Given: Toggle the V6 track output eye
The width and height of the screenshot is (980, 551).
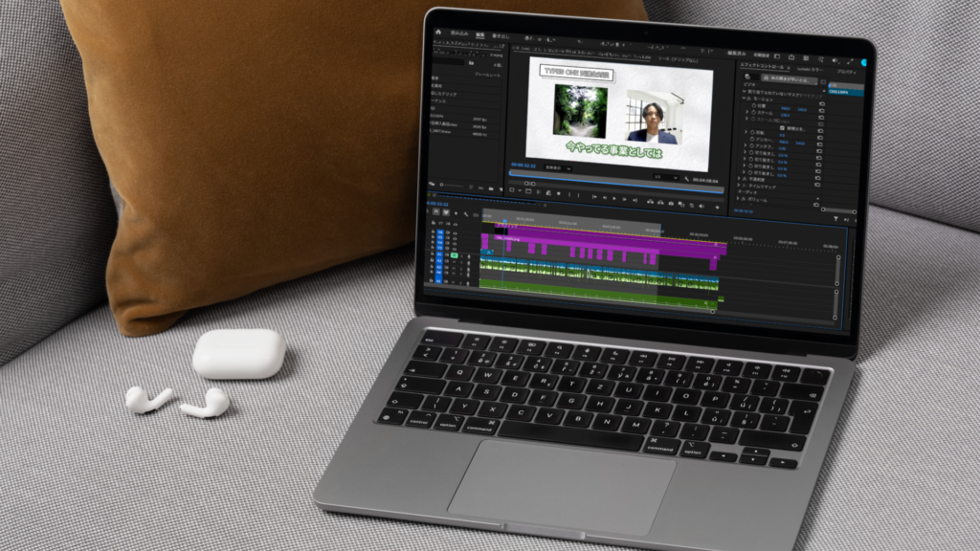Looking at the screenshot, I should [x=455, y=233].
